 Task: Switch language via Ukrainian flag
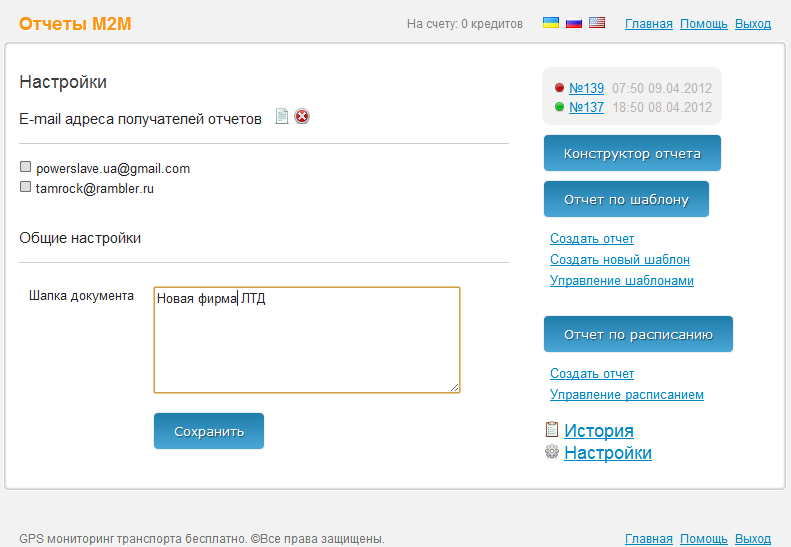(550, 22)
